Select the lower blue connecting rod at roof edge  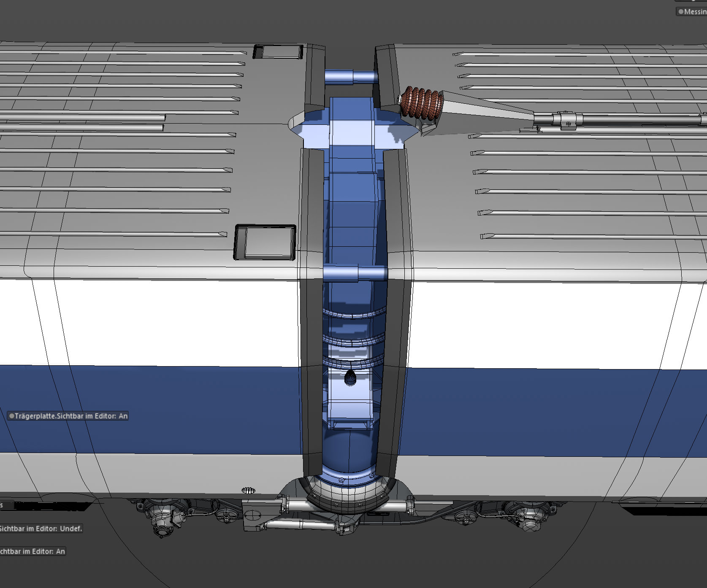355,273
